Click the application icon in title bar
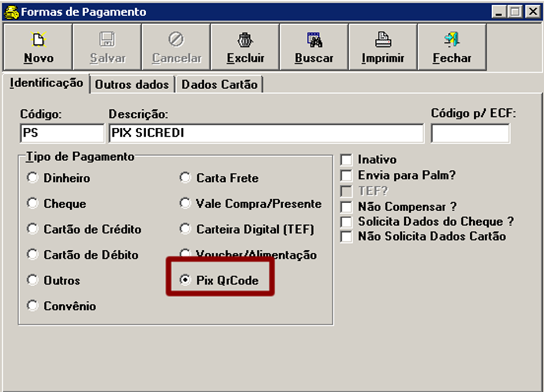Image resolution: width=544 pixels, height=392 pixels. click(x=11, y=12)
